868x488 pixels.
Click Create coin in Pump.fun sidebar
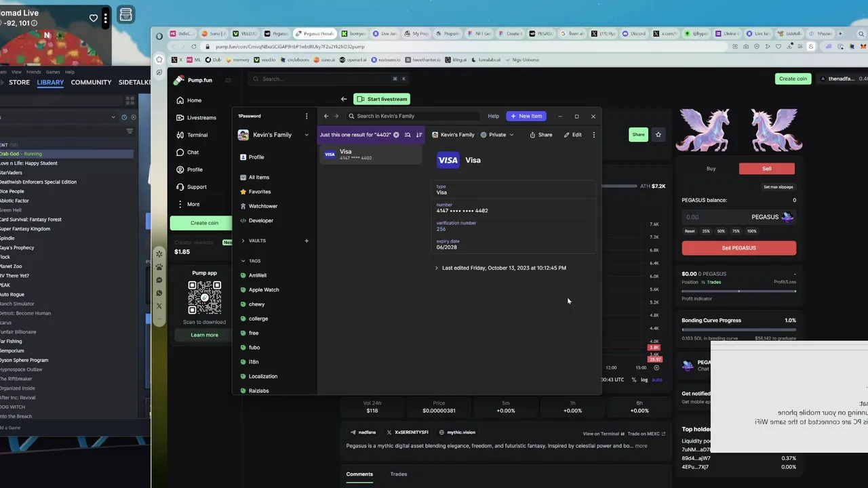click(x=204, y=223)
